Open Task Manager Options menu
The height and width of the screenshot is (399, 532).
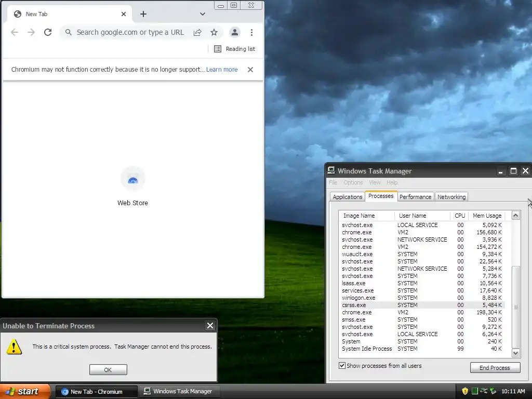tap(353, 182)
